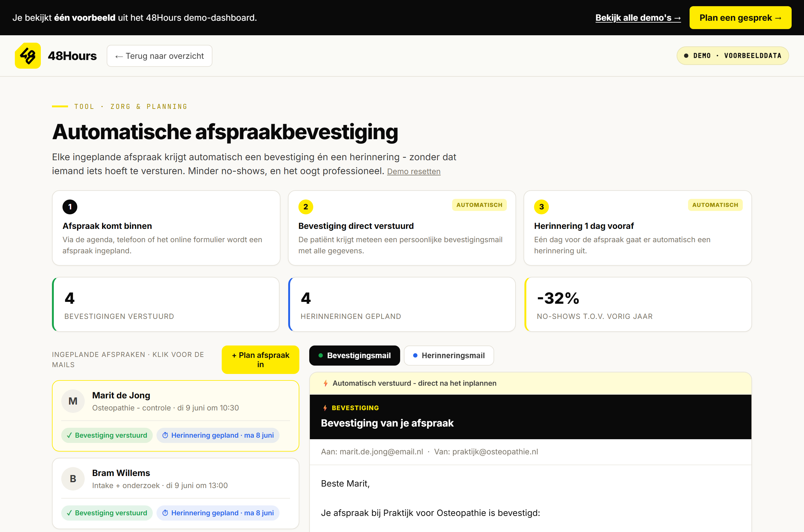This screenshot has width=804, height=532.
Task: Click step number 1 circle badge
Action: [70, 207]
